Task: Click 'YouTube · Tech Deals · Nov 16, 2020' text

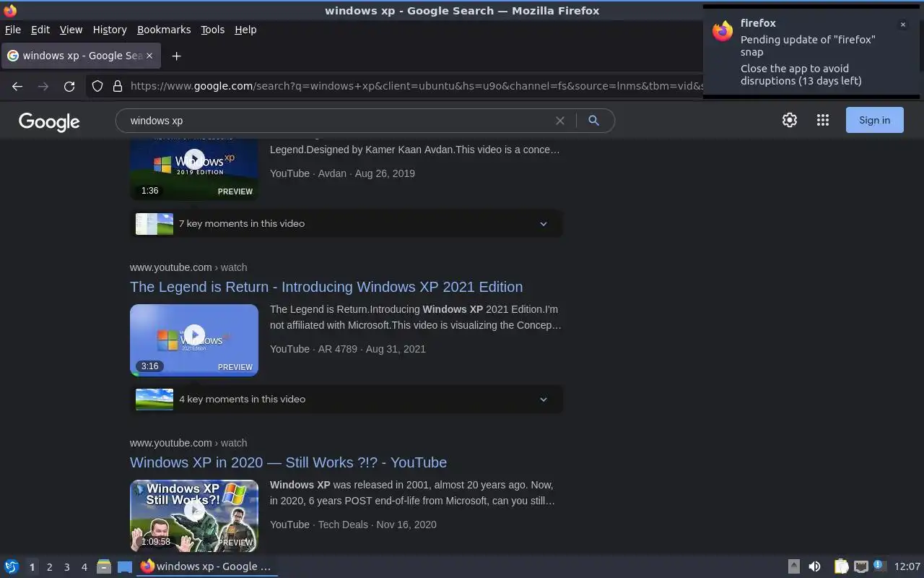Action: click(x=353, y=525)
